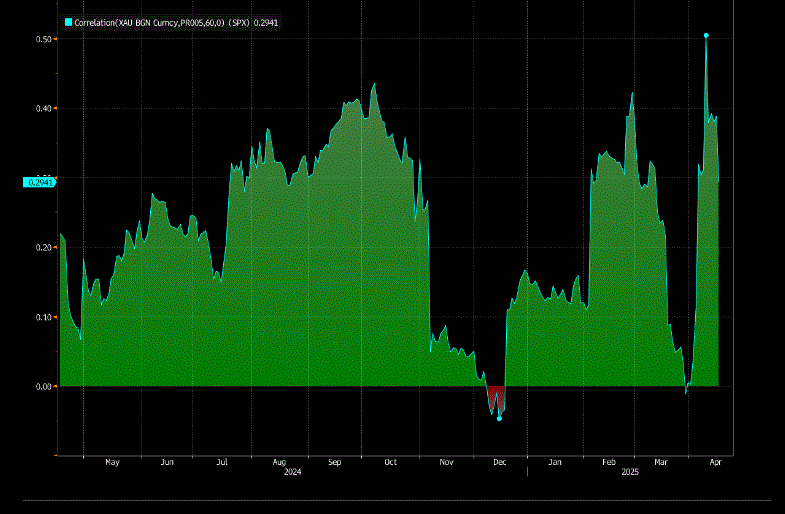Click the Oct x-axis label
This screenshot has height=514, width=785.
(390, 462)
